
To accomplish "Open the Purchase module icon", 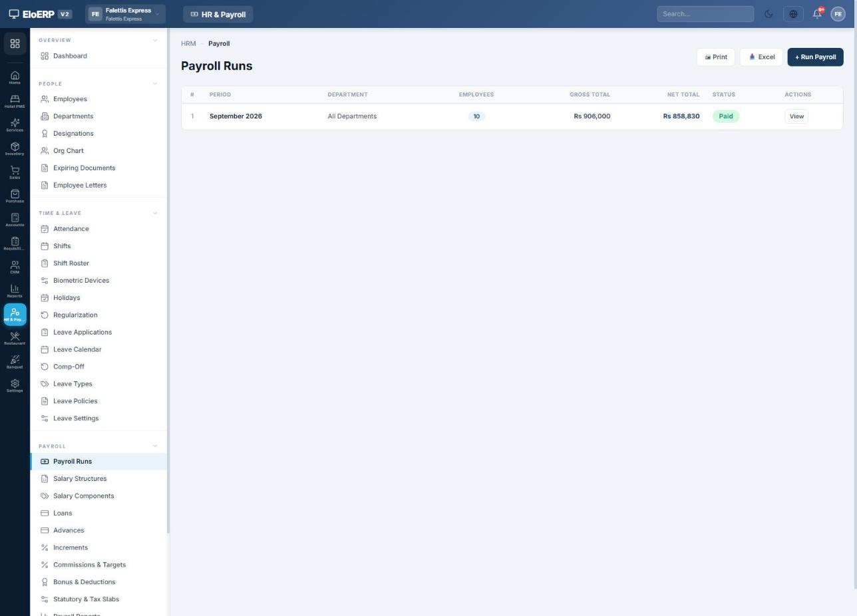I will tap(15, 196).
